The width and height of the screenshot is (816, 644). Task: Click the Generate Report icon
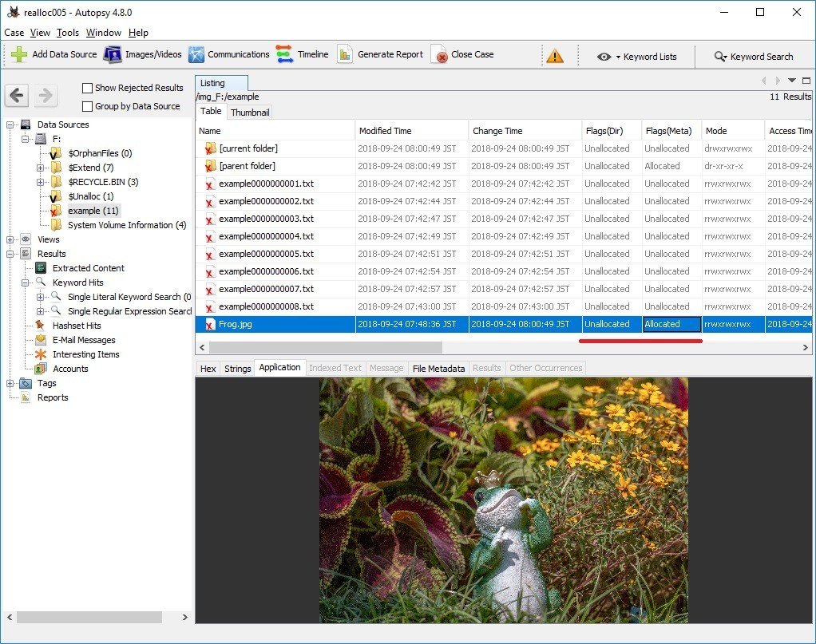coord(344,54)
